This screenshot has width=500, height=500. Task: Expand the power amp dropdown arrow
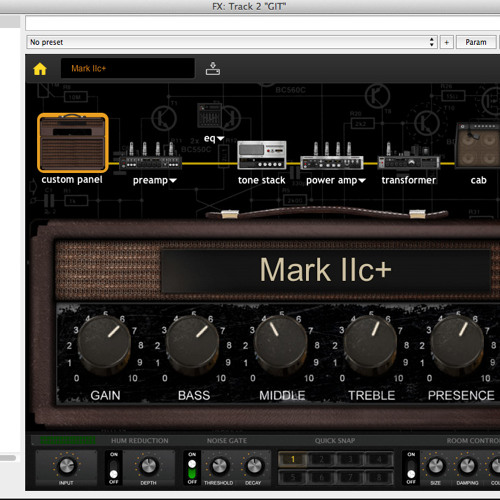click(362, 181)
